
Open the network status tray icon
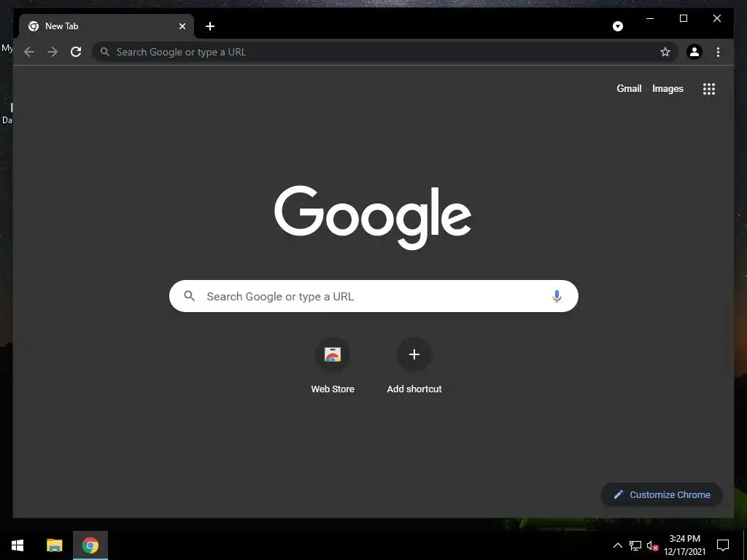pyautogui.click(x=635, y=545)
